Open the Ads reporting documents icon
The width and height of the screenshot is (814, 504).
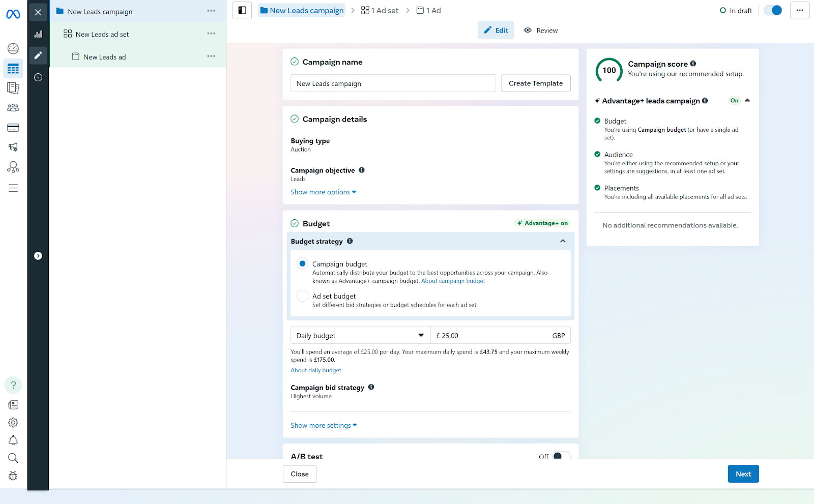point(13,88)
